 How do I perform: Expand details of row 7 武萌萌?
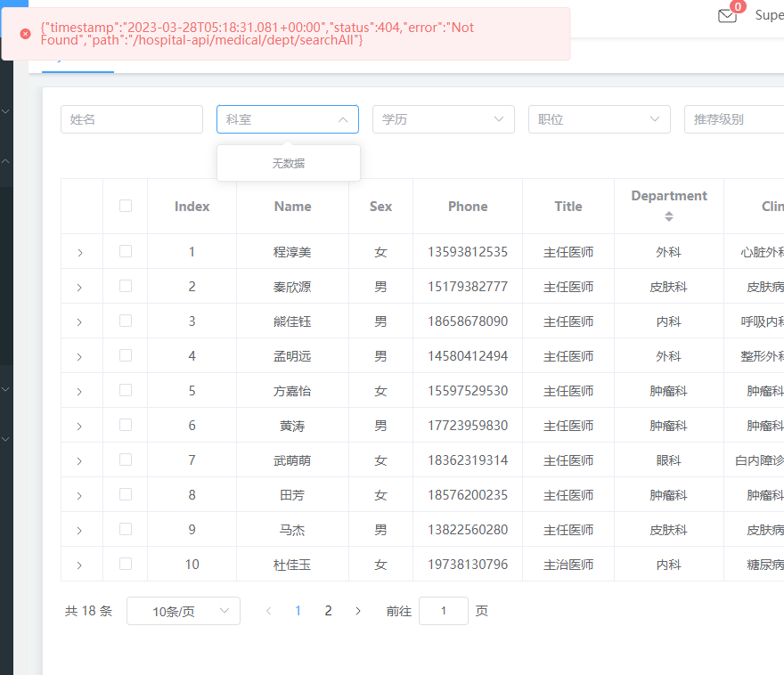tap(79, 461)
